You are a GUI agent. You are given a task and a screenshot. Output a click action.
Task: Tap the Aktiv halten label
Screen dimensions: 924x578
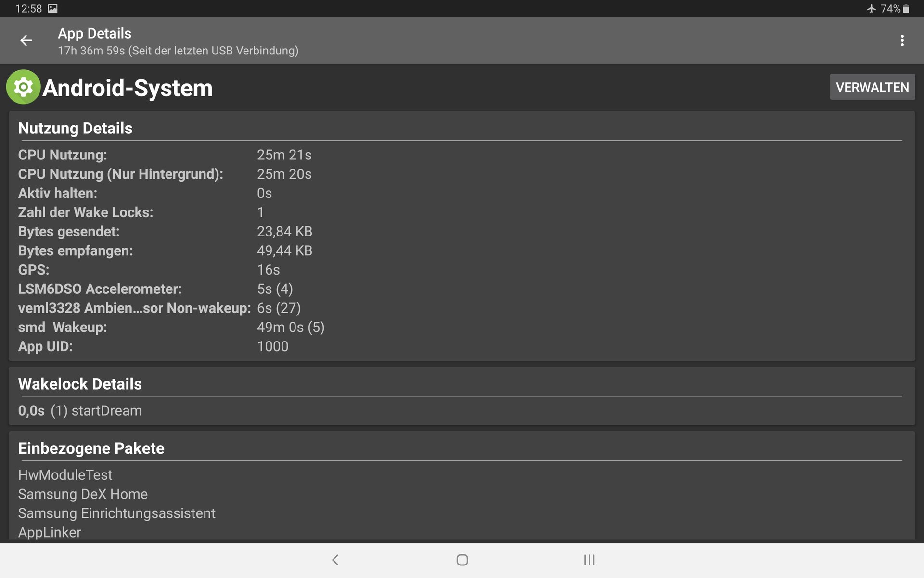(x=58, y=193)
